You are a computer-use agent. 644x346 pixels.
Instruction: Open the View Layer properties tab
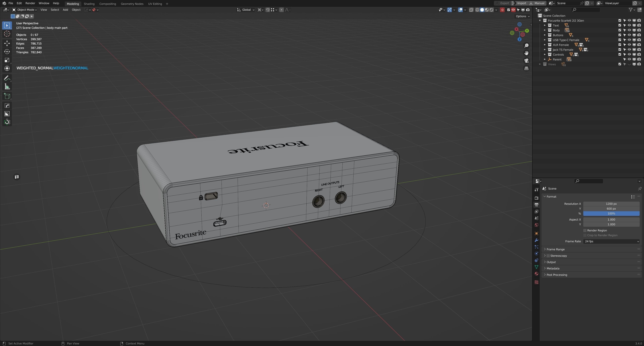coord(536,212)
